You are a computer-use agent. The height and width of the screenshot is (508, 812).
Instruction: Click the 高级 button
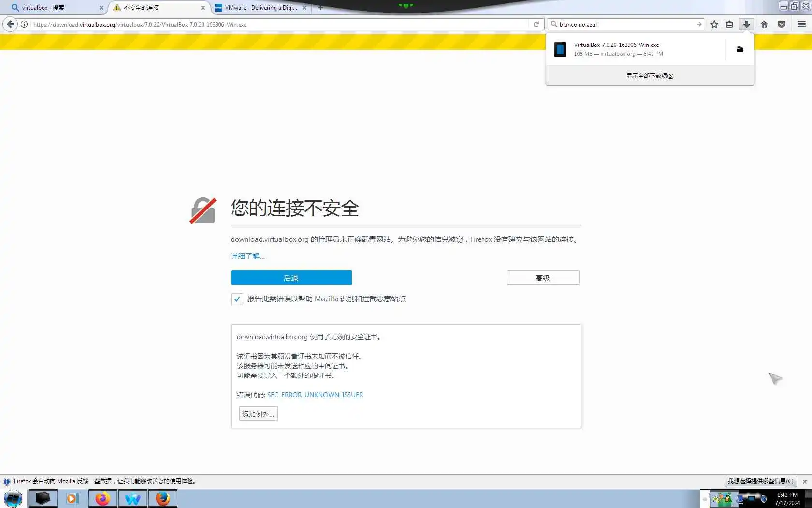(543, 278)
